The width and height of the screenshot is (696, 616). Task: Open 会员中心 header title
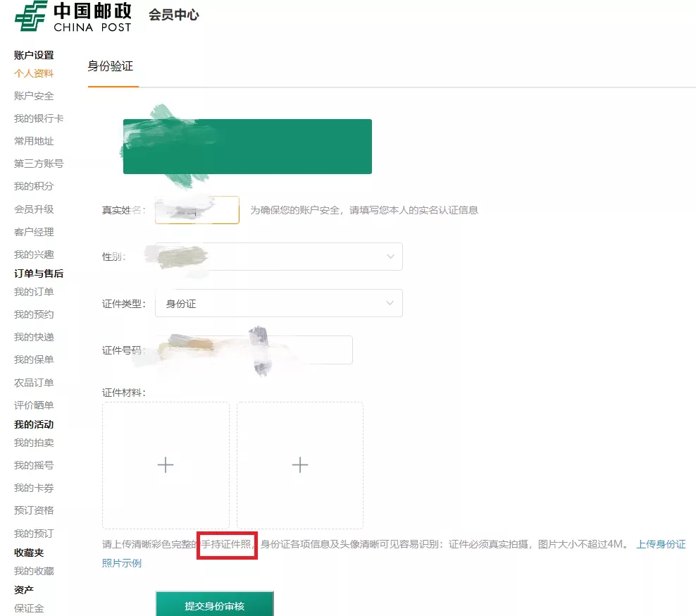174,15
